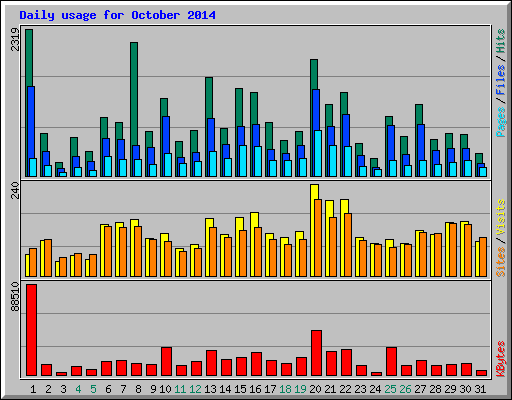The height and width of the screenshot is (400, 512).
Task: Select the red "KBytes" legend label
Action: click(501, 359)
